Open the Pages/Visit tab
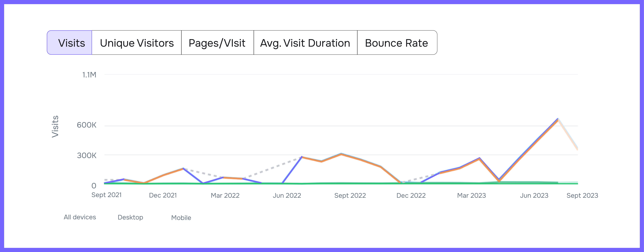The width and height of the screenshot is (644, 252). click(217, 43)
